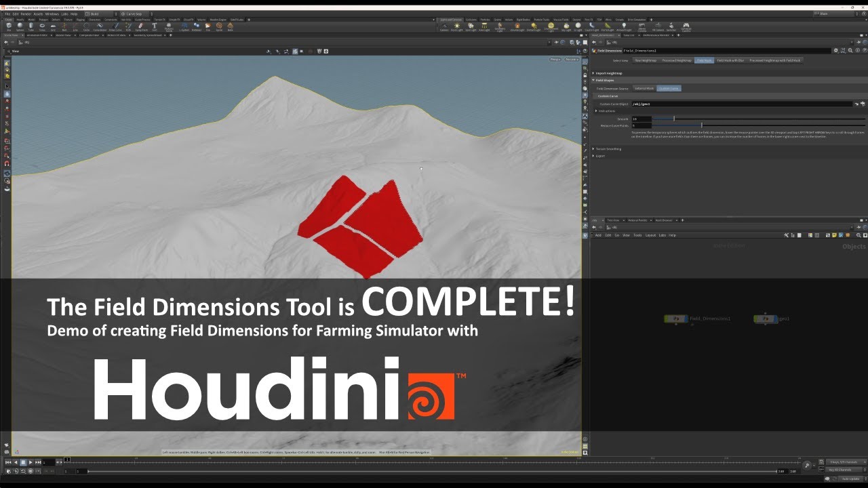
Task: Open parameter pane gear menu
Action: point(835,50)
